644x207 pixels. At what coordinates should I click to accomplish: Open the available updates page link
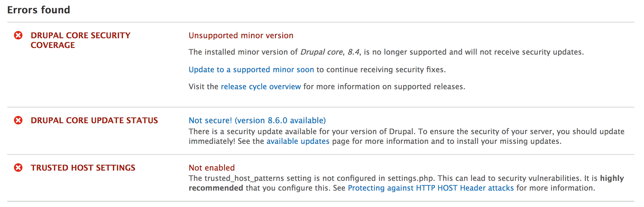tap(298, 141)
